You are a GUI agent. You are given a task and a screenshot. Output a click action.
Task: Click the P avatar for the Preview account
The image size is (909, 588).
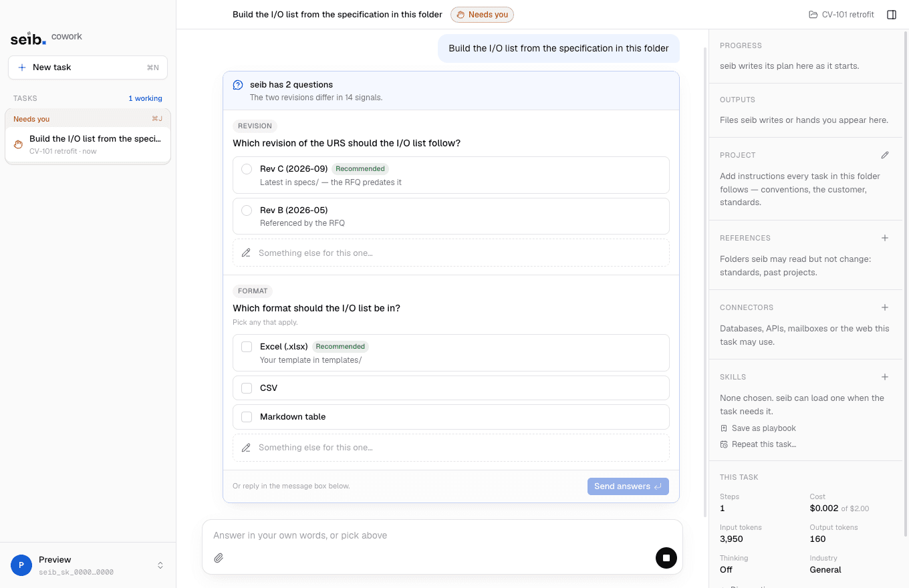click(x=21, y=565)
